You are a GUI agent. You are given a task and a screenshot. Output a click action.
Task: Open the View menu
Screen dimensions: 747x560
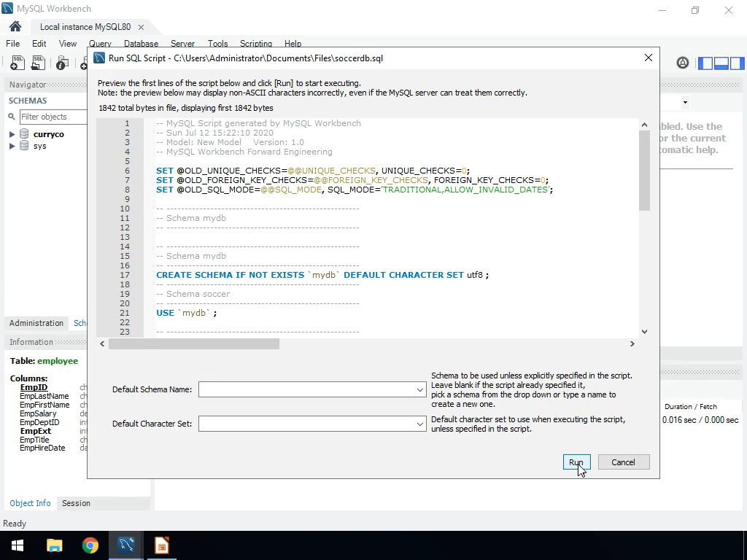(68, 43)
